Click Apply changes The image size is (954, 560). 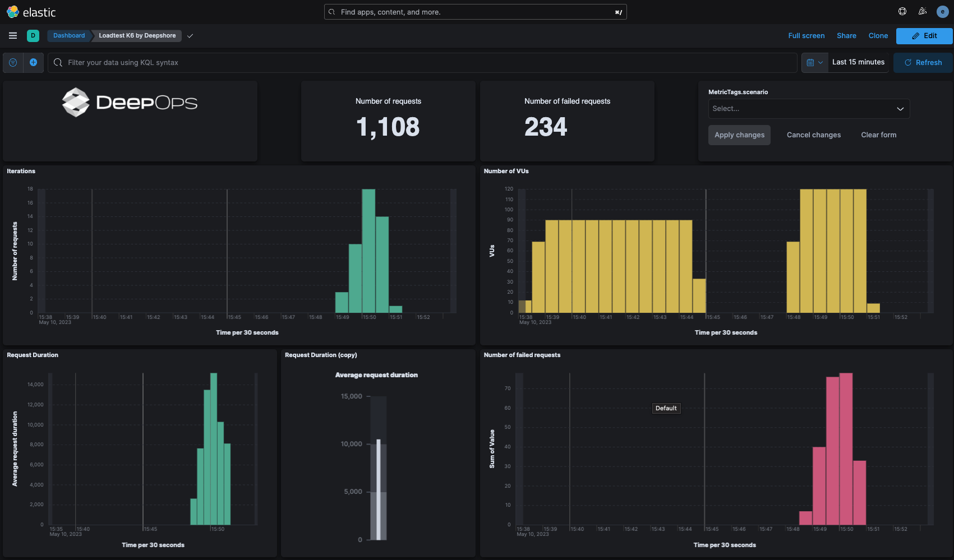pos(739,135)
